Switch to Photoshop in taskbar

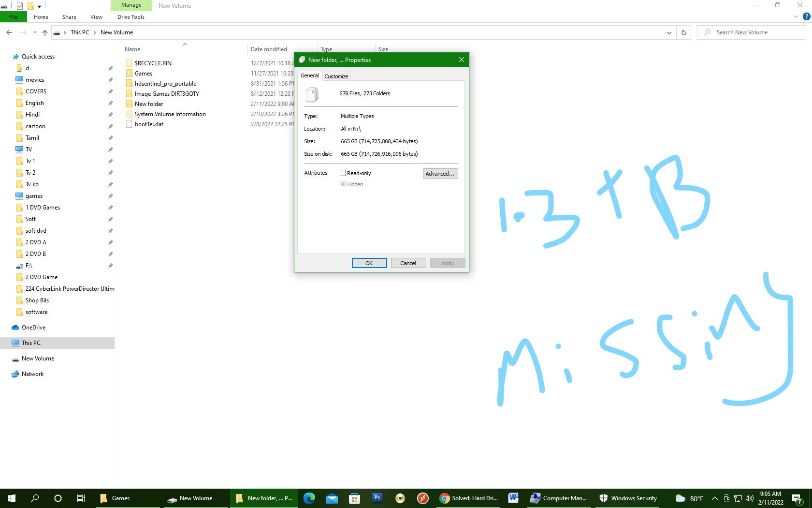(x=377, y=498)
